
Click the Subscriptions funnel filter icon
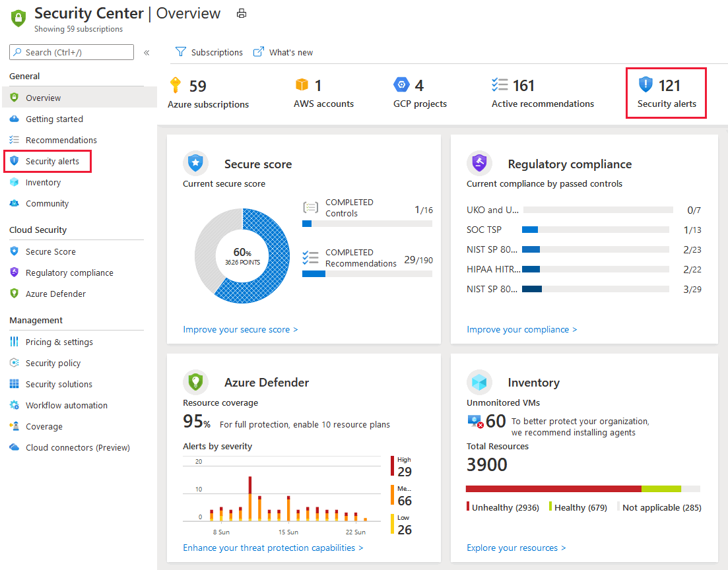pos(181,51)
